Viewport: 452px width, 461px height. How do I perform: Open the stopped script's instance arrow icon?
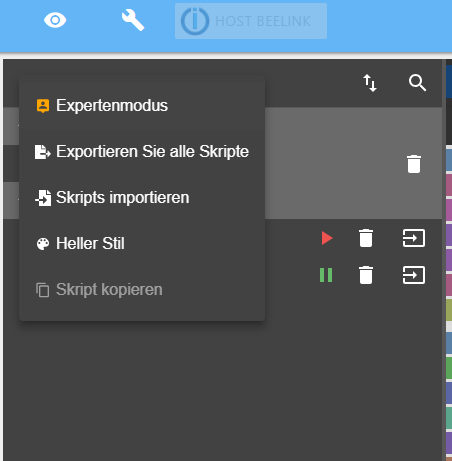click(414, 238)
